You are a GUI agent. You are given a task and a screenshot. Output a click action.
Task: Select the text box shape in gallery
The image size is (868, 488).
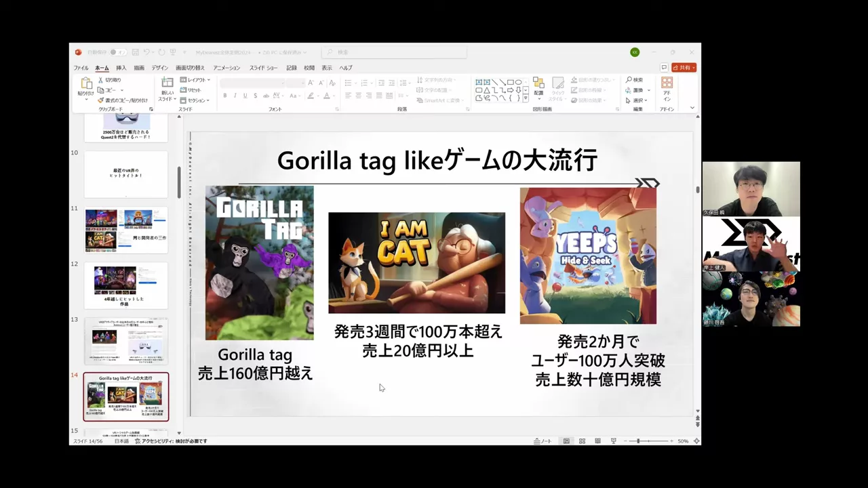(x=479, y=82)
